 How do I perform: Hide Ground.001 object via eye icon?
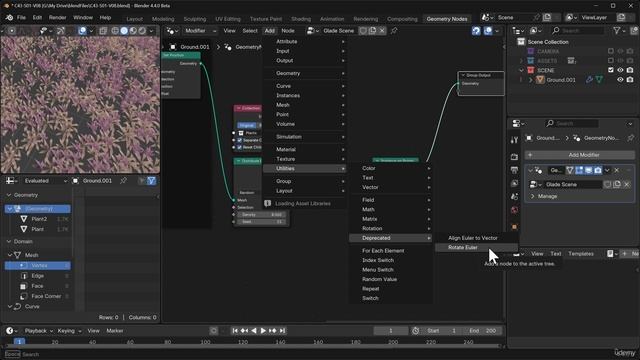620,80
